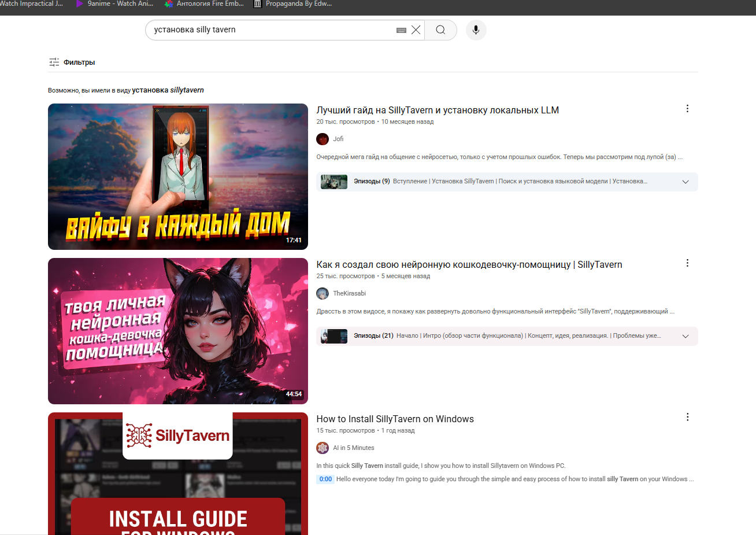Open more options for кошкодевочку-помощницу video

tap(687, 263)
